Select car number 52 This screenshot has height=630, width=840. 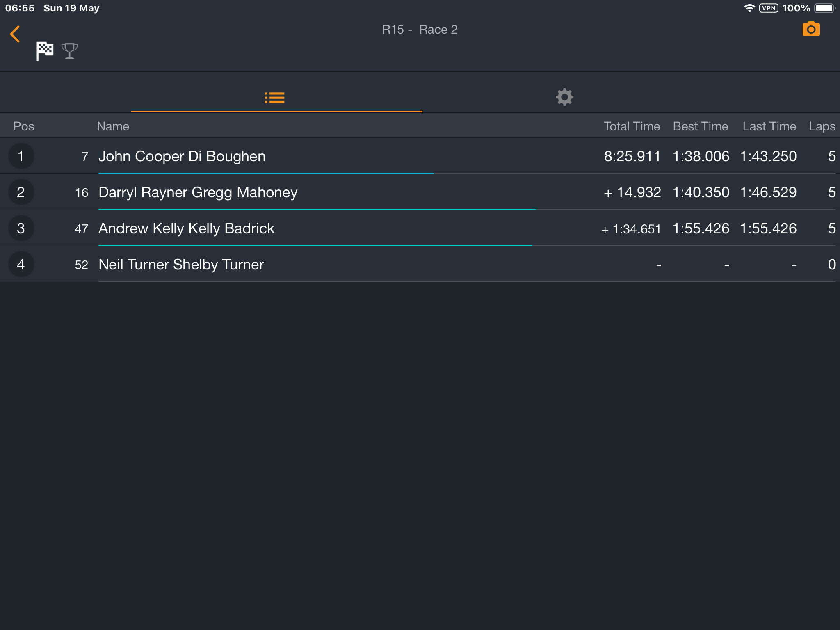82,265
